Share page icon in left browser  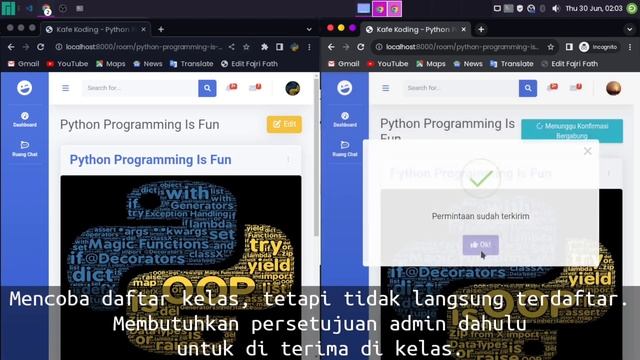click(x=231, y=47)
